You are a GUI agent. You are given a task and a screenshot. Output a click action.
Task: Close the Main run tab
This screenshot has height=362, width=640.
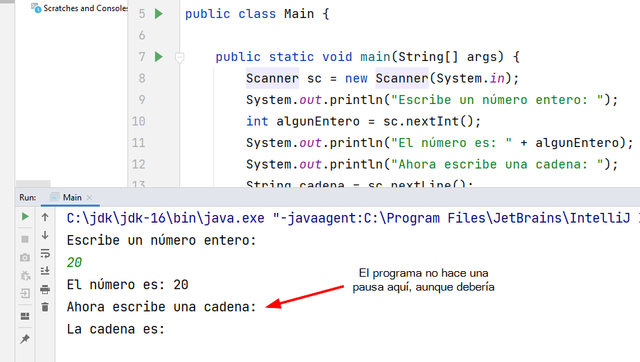point(89,198)
